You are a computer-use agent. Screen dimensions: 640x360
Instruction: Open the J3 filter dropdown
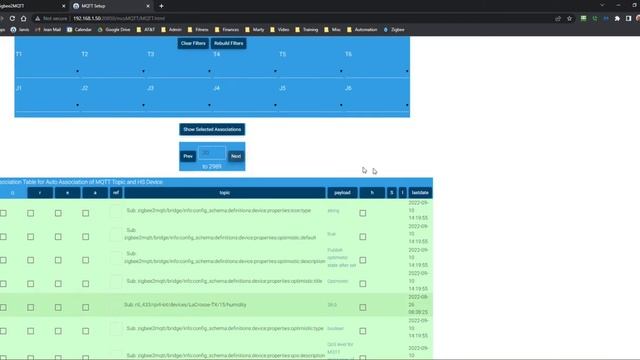coord(180,105)
